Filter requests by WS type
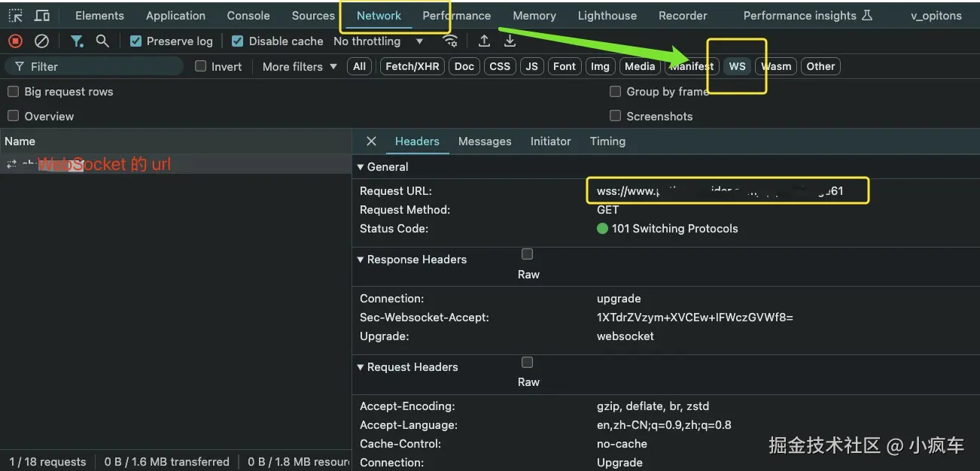980x471 pixels. point(738,66)
